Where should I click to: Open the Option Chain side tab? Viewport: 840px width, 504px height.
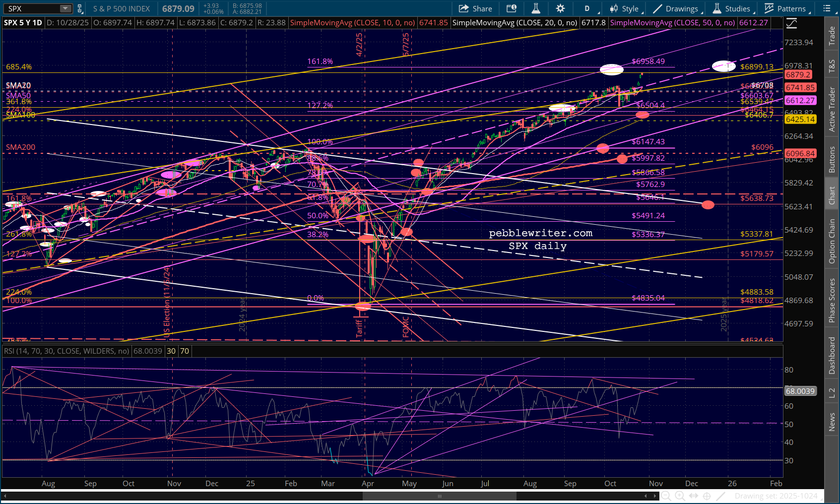click(x=832, y=241)
